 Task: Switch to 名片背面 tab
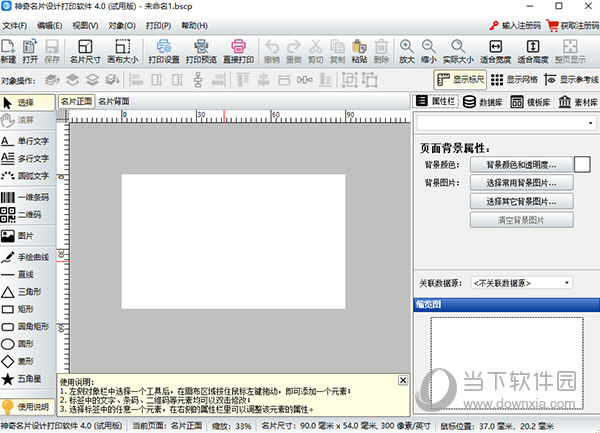click(114, 101)
